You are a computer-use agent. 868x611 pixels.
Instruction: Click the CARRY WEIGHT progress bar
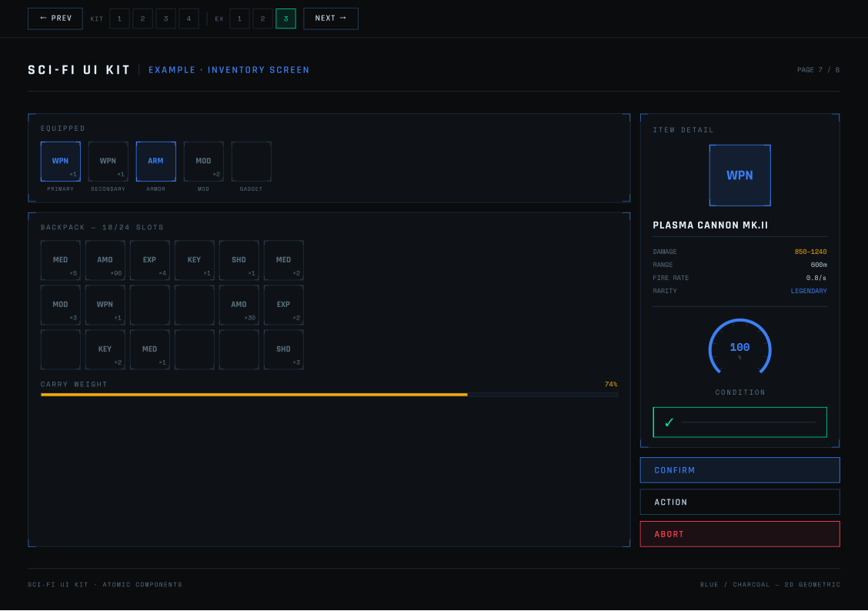329,395
